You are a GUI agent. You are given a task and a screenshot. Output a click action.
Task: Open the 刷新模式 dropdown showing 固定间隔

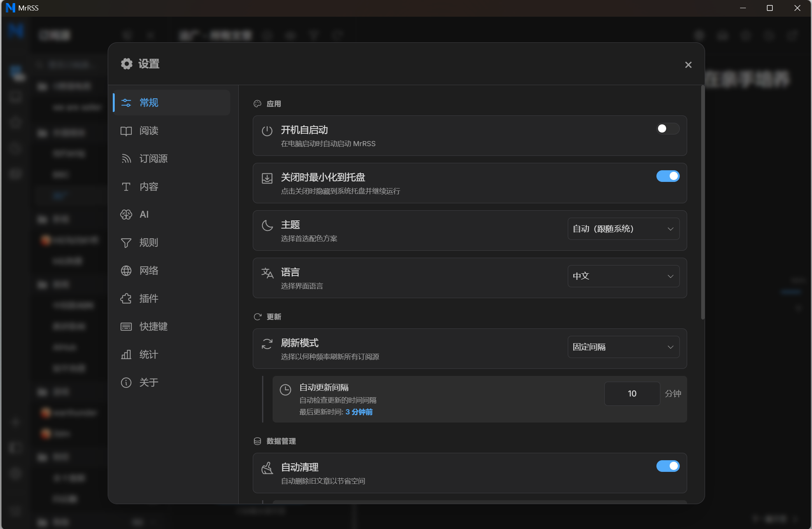click(x=623, y=347)
